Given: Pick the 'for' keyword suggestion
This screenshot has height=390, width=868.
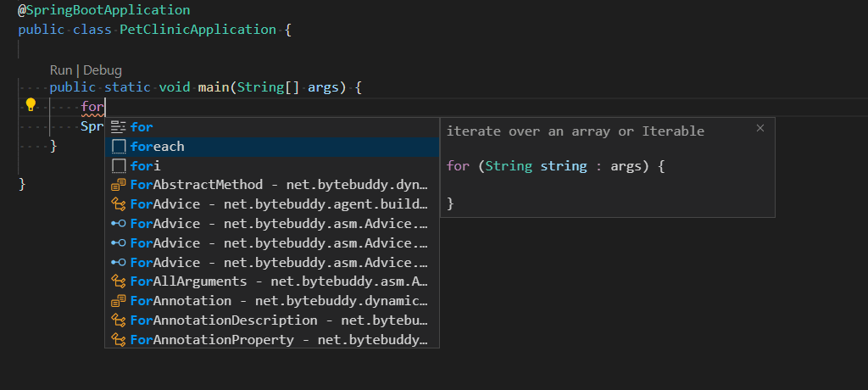Looking at the screenshot, I should coord(142,127).
